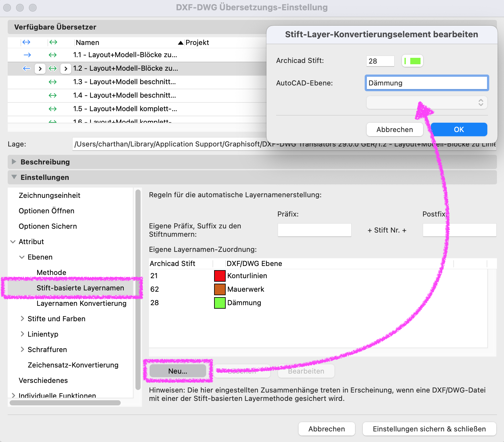The height and width of the screenshot is (442, 504).
Task: Confirm the pen-layer dialog with OK
Action: click(x=459, y=129)
